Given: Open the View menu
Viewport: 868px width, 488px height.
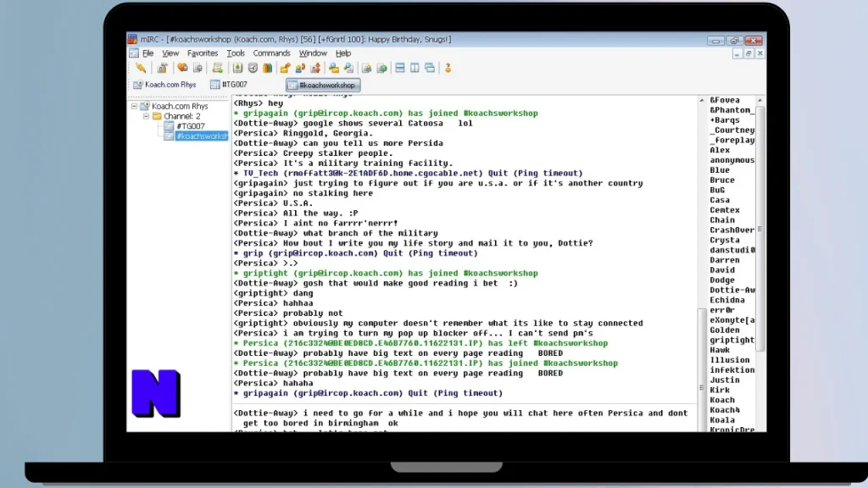Looking at the screenshot, I should coord(170,53).
